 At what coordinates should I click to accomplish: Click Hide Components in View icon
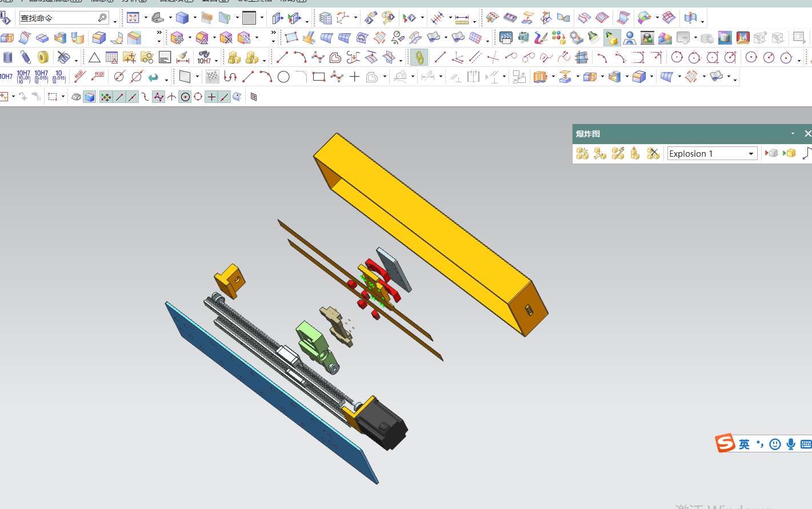[772, 153]
